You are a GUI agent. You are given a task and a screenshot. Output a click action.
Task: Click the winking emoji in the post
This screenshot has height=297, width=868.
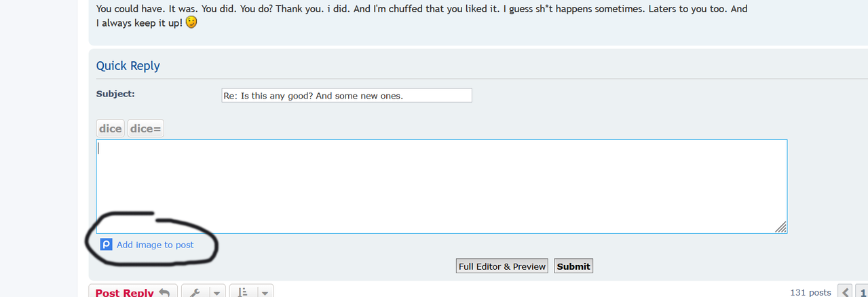point(191,22)
